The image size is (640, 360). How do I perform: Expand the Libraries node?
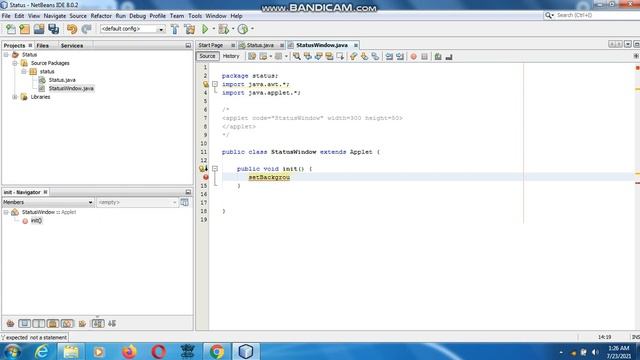click(x=15, y=97)
